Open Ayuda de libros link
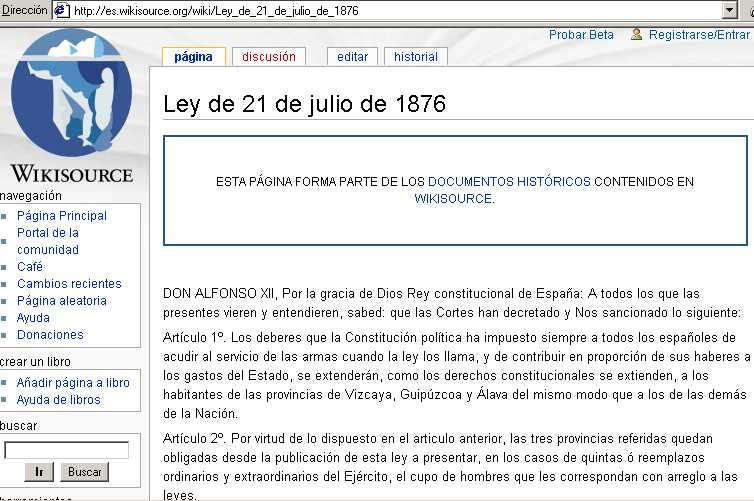Screen dimensions: 754x501 (59, 400)
